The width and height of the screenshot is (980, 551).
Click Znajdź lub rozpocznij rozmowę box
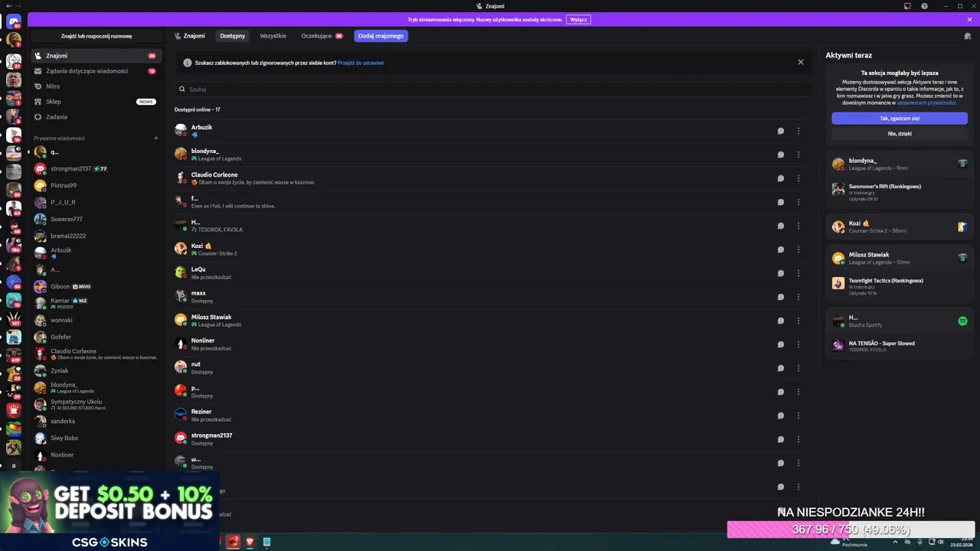pyautogui.click(x=96, y=36)
